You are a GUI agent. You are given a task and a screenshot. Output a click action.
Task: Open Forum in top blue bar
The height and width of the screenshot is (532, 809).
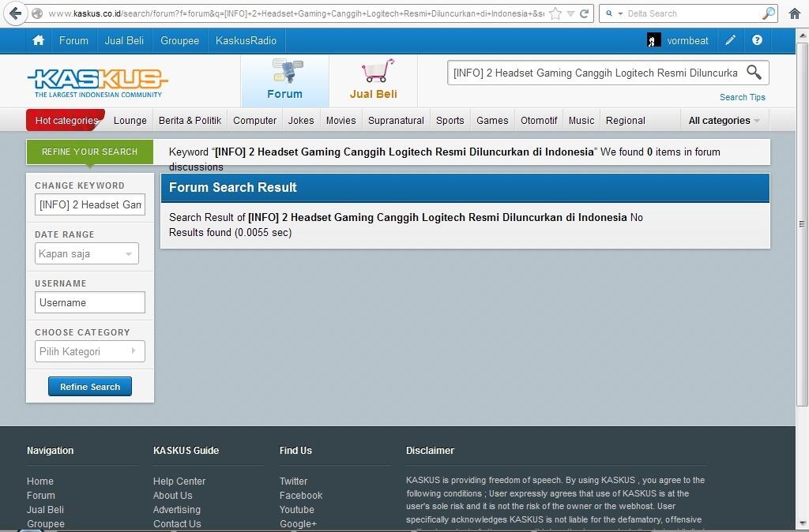[x=73, y=40]
